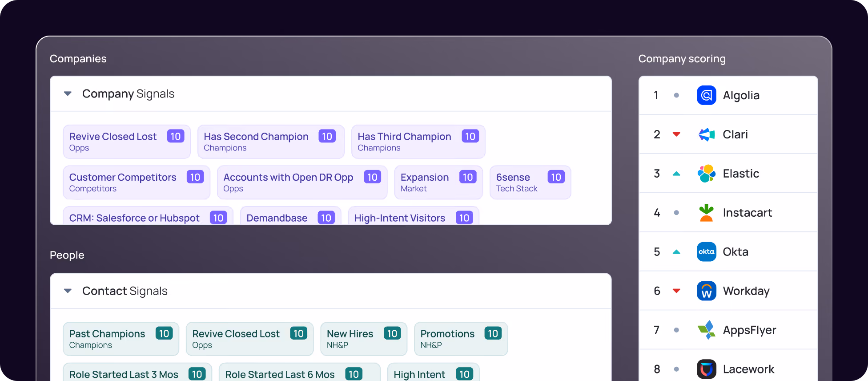Click the Elastic logo icon
Screen dimensions: 868x381
click(x=706, y=174)
